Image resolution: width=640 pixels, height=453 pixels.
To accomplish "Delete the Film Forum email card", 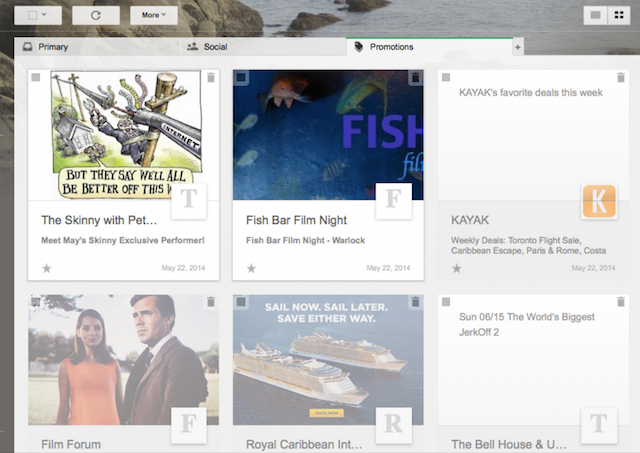I will (211, 302).
